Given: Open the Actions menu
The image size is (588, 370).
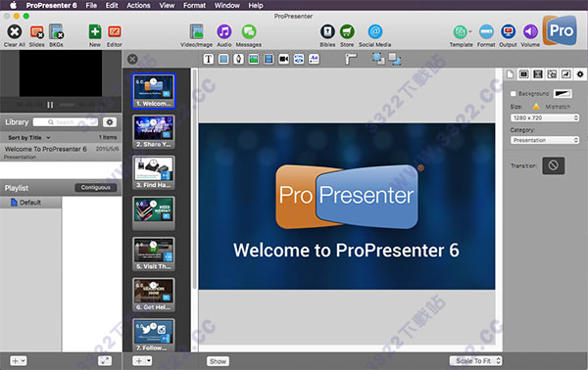Looking at the screenshot, I should coord(138,5).
